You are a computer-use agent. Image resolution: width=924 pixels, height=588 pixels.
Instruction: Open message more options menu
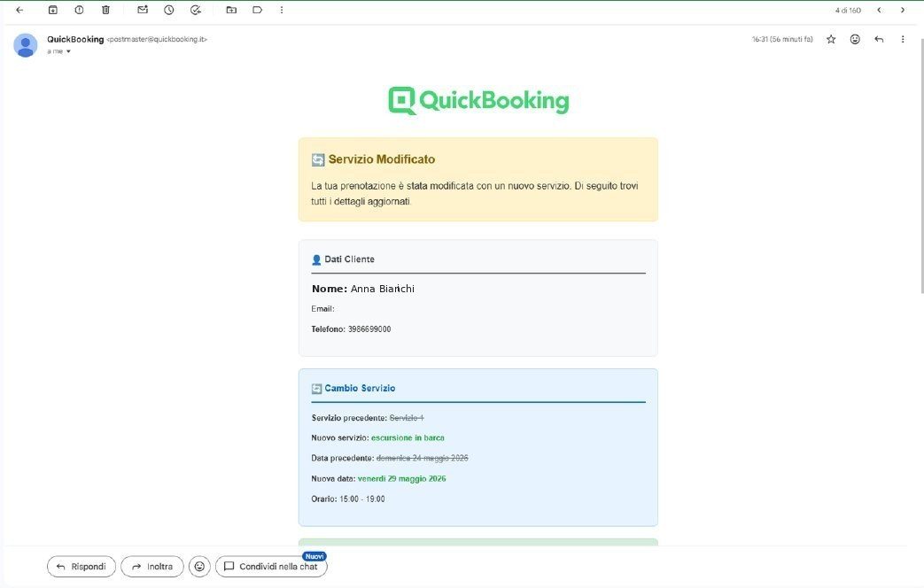(903, 40)
